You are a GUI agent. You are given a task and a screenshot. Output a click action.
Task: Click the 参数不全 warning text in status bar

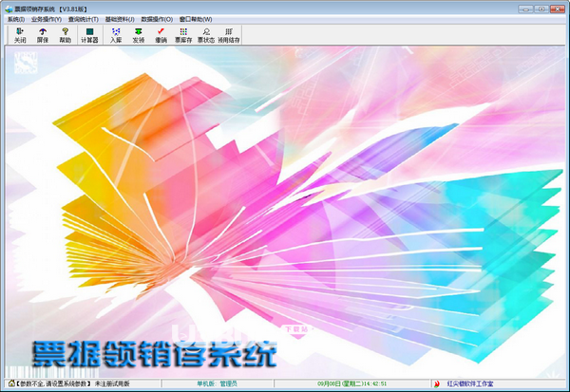point(53,383)
